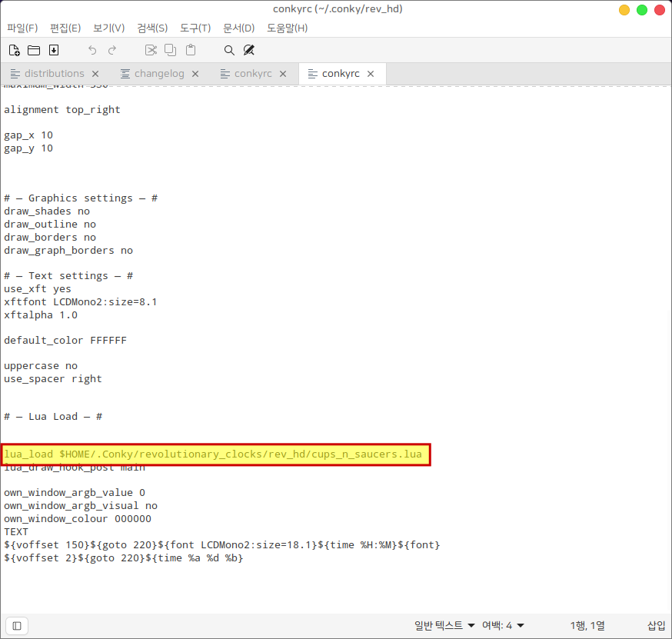
Task: Paste using the clipboard toolbar icon
Action: [191, 50]
